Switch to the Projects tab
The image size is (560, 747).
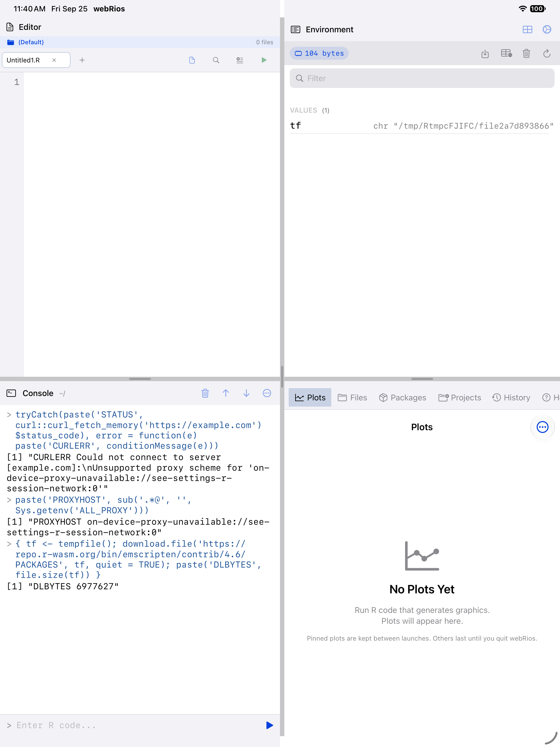[x=460, y=397]
